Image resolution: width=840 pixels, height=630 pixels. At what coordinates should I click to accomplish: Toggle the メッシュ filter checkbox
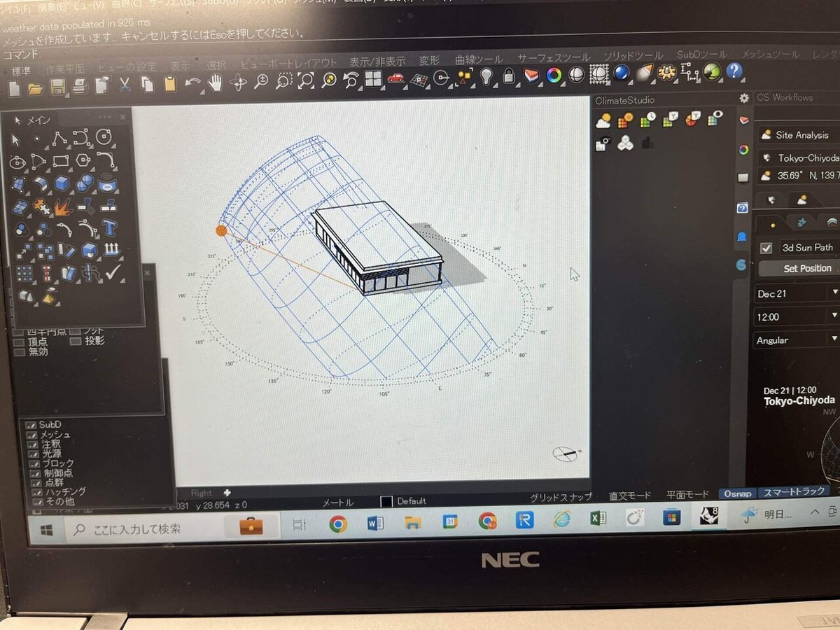(31, 435)
